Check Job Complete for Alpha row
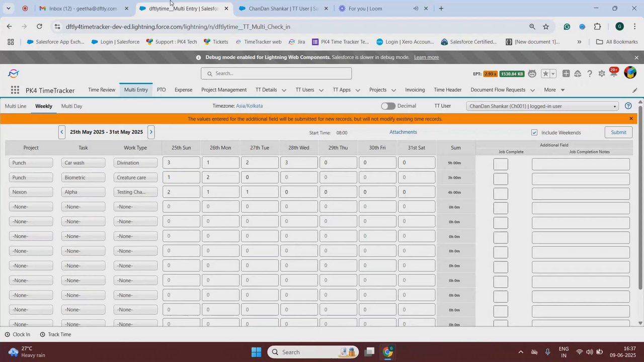The image size is (644, 362). [501, 194]
